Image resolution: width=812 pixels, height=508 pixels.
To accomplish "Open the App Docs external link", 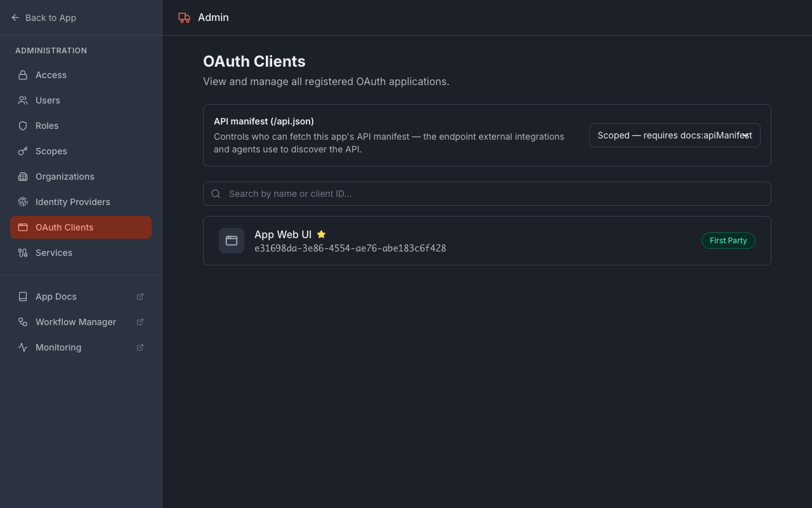I will 81,297.
